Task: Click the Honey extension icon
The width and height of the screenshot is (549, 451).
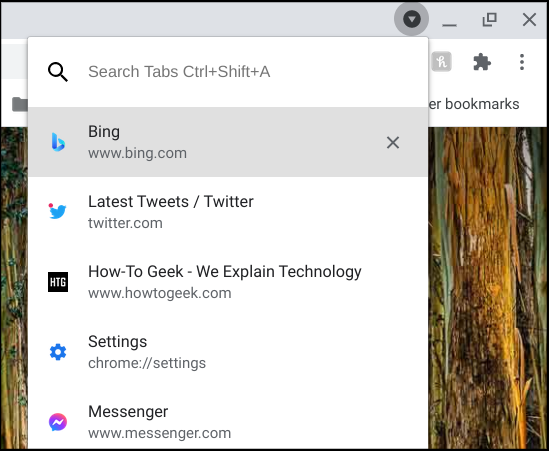Action: click(x=441, y=62)
